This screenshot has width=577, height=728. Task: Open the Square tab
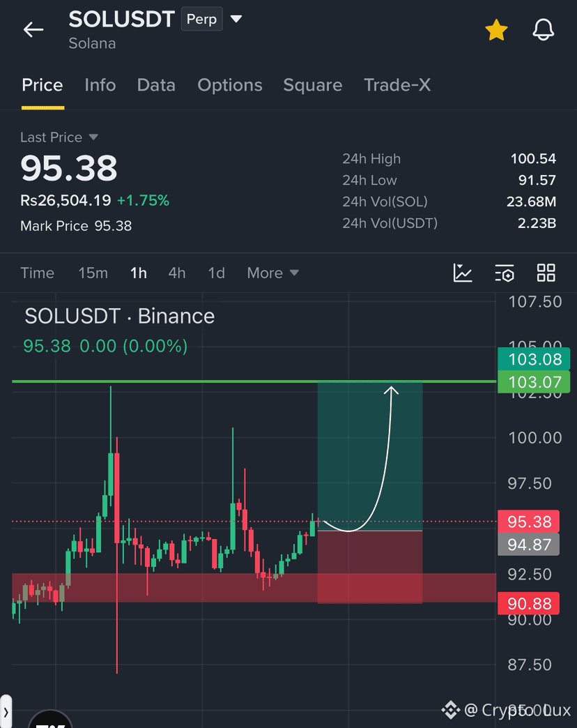(313, 85)
